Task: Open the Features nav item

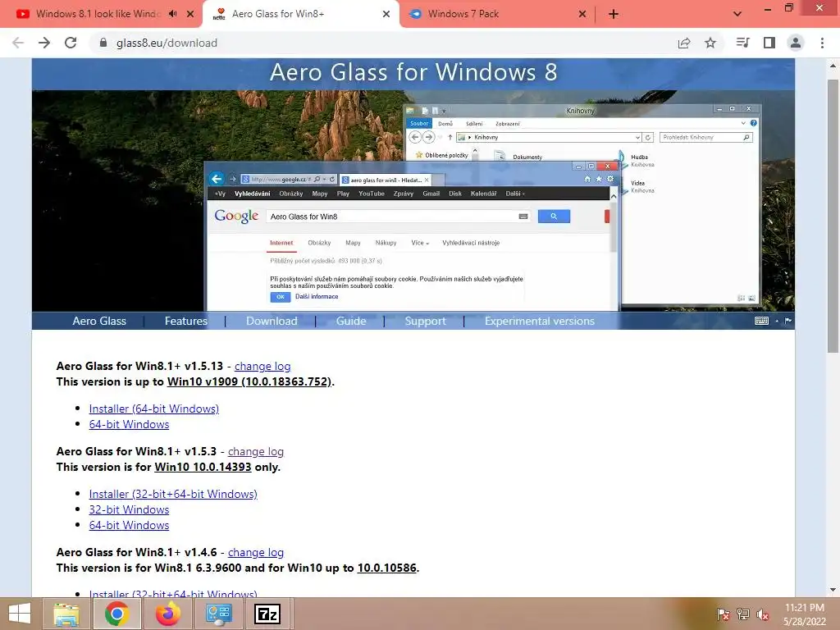Action: [x=186, y=321]
